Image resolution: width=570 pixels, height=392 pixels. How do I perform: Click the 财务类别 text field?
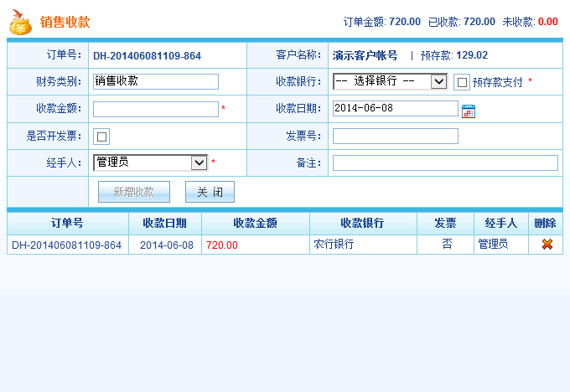pos(155,81)
